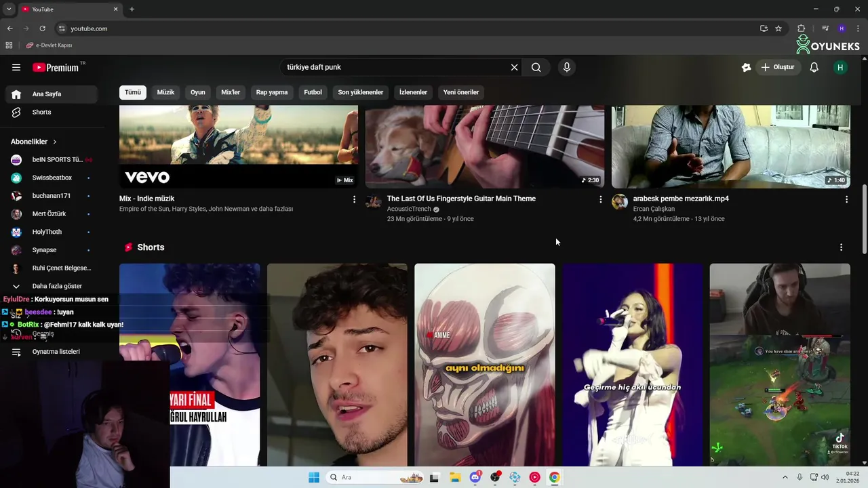The image size is (868, 488).
Task: Open the Windows Start menu
Action: point(314,477)
